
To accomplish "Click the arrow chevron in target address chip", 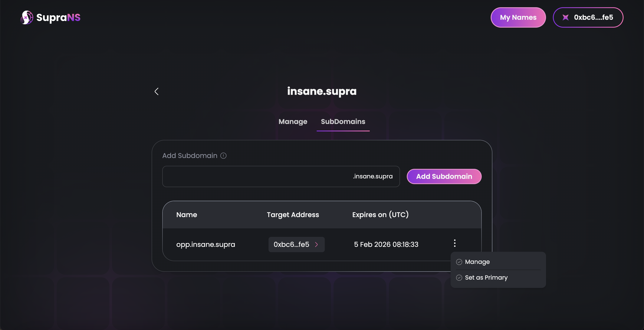I will coord(316,245).
